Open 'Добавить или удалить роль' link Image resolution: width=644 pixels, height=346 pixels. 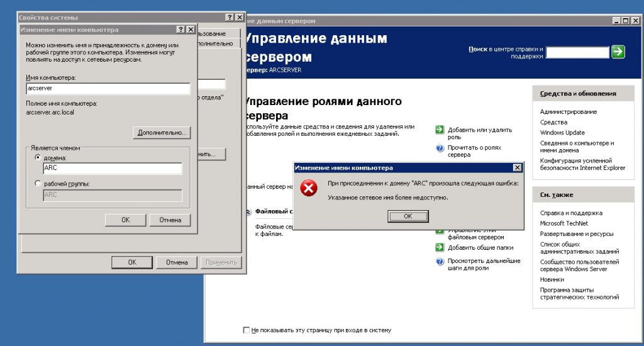(480, 133)
